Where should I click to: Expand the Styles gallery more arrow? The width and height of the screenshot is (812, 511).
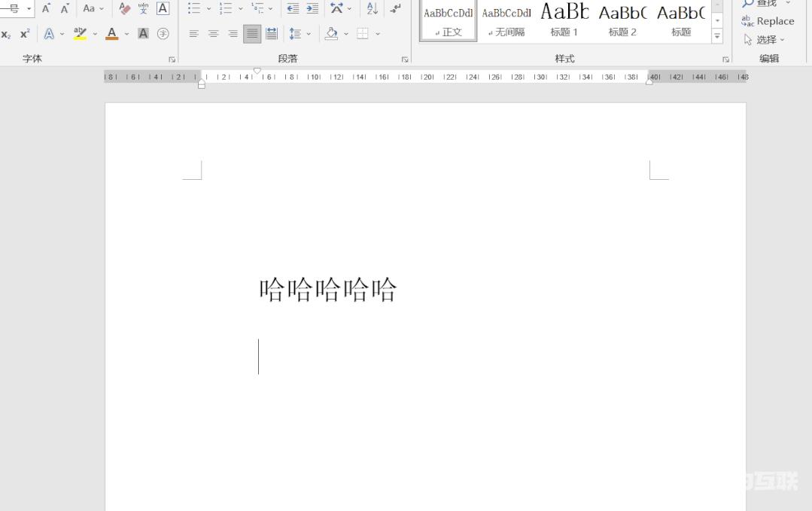point(717,35)
